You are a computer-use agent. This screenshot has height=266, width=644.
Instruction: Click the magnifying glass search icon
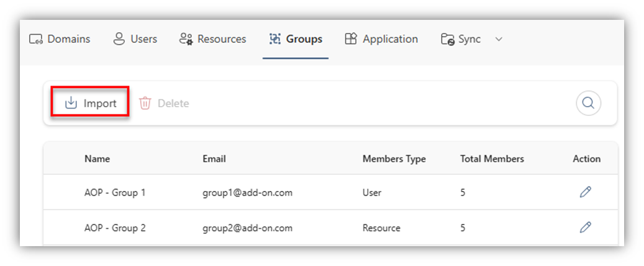[588, 104]
